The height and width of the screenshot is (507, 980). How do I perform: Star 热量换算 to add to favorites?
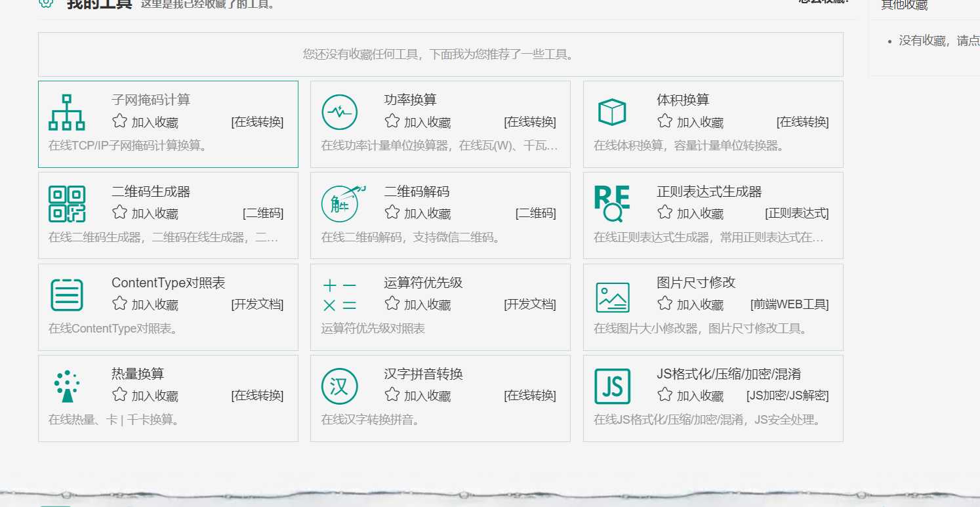pos(119,394)
